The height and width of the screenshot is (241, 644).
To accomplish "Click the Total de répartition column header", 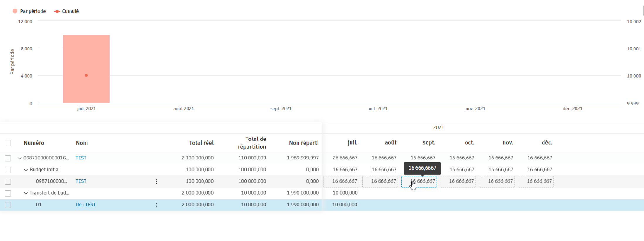I will click(252, 143).
